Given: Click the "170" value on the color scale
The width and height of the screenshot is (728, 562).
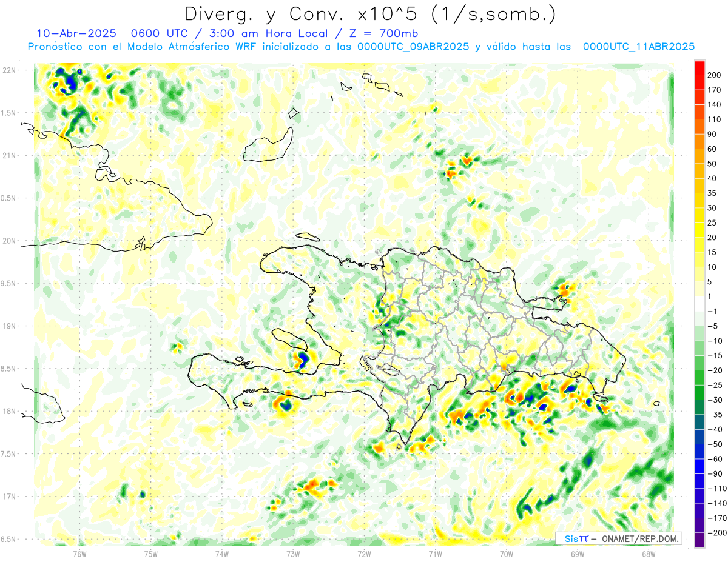Looking at the screenshot, I should click(x=714, y=90).
